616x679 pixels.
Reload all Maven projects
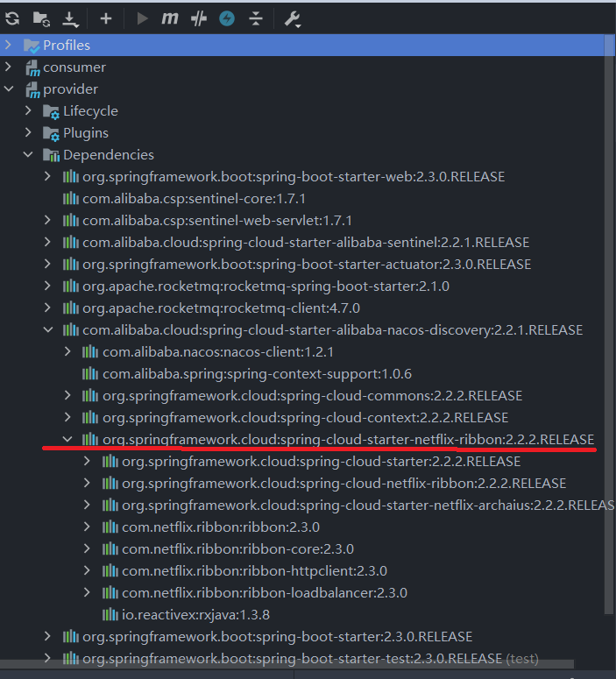12,18
